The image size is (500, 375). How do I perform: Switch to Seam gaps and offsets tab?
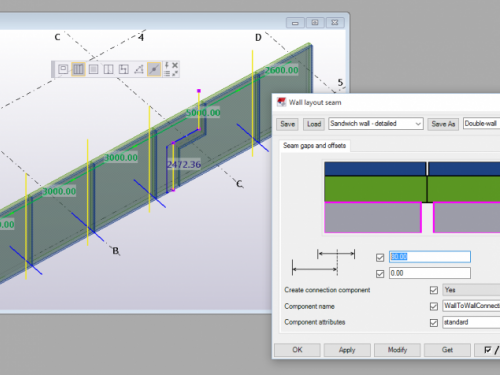pyautogui.click(x=314, y=146)
